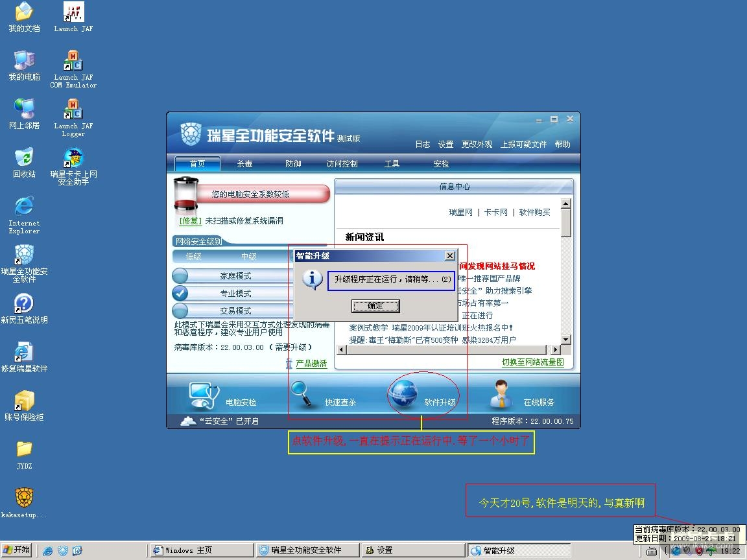Click the horizontal scrollbar right arrow

556,349
